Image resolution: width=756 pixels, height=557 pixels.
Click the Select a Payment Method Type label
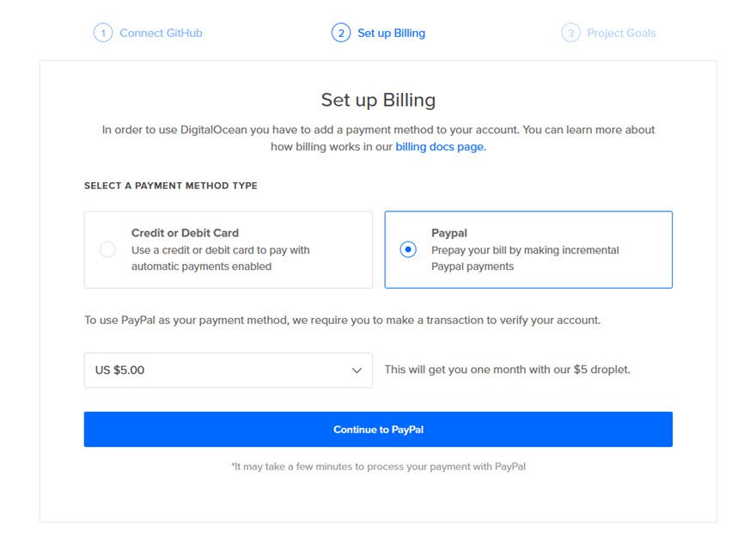pos(170,186)
